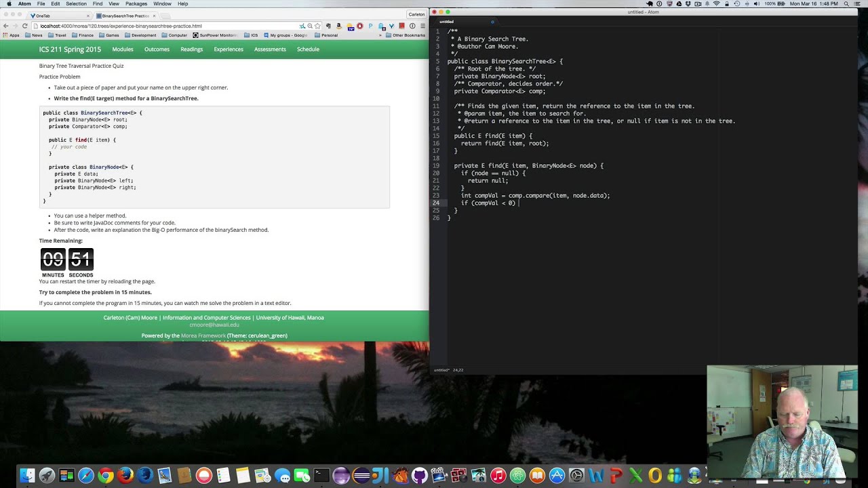Open the Experiences page in site navbar
868x488 pixels.
[229, 49]
